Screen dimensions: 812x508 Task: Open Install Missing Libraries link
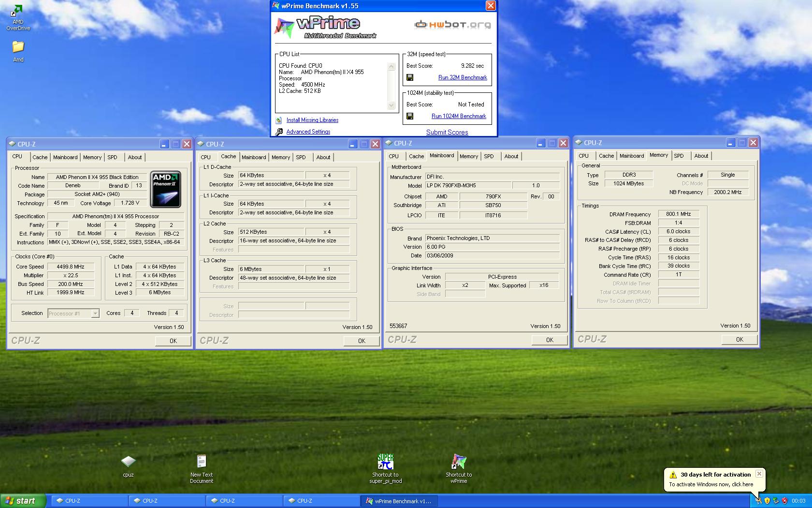(312, 120)
